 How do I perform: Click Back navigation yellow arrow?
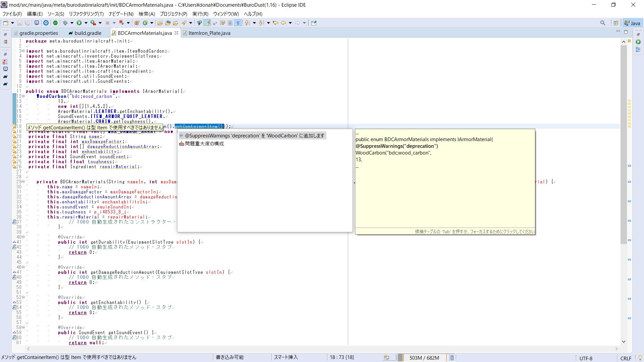click(x=283, y=23)
